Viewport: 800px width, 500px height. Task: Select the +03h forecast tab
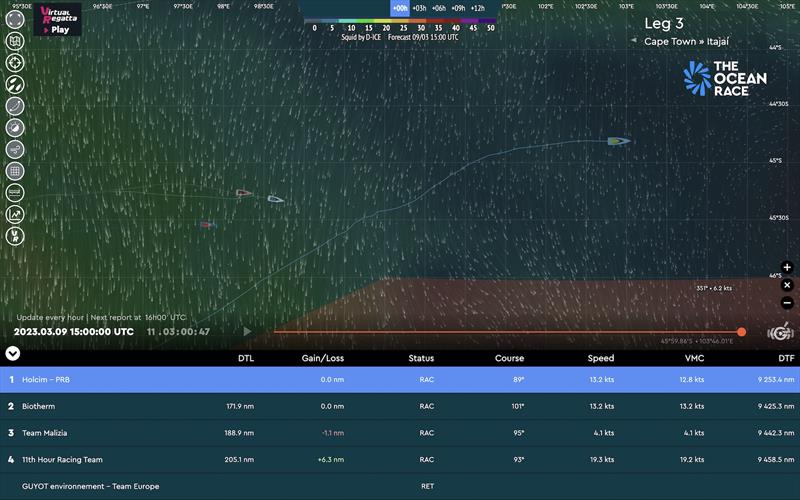(419, 8)
